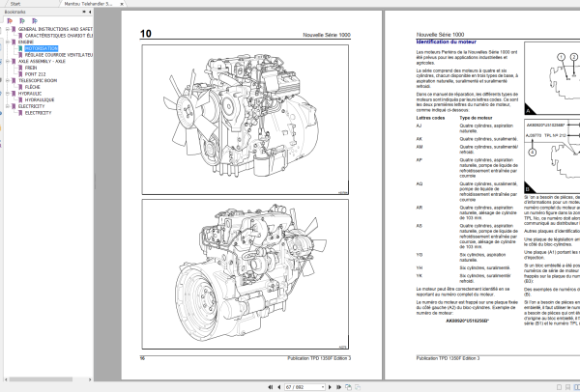Screen dimensions: 580x392
Task: Select AXLE ASSEMBLY - AXLE bookmark
Action: (42, 62)
